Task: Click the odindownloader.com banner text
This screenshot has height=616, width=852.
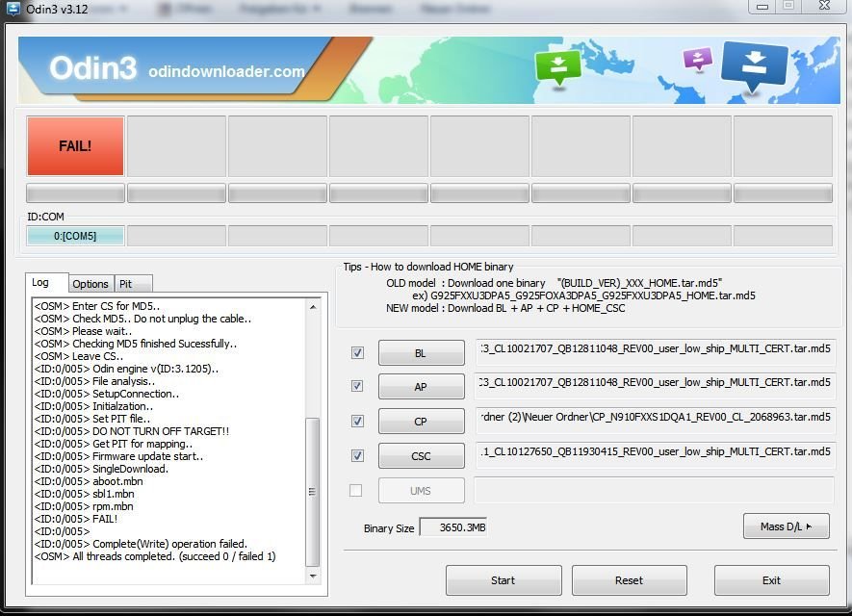Action: pyautogui.click(x=226, y=71)
